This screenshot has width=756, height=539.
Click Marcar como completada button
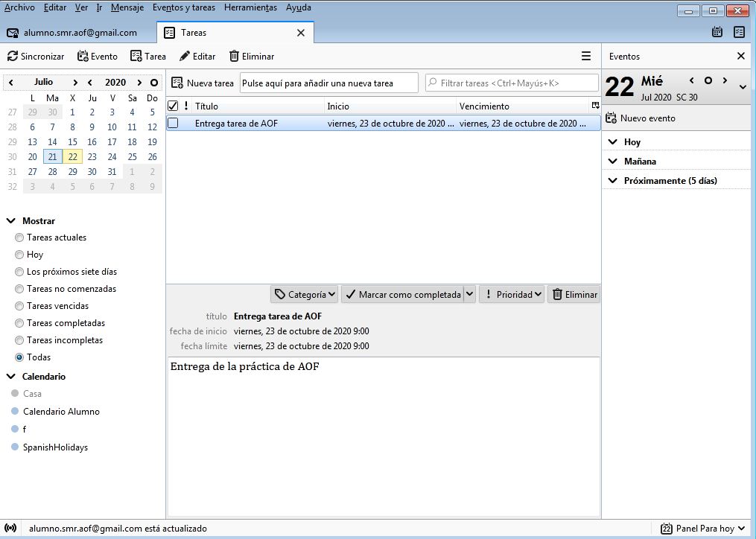pyautogui.click(x=403, y=295)
